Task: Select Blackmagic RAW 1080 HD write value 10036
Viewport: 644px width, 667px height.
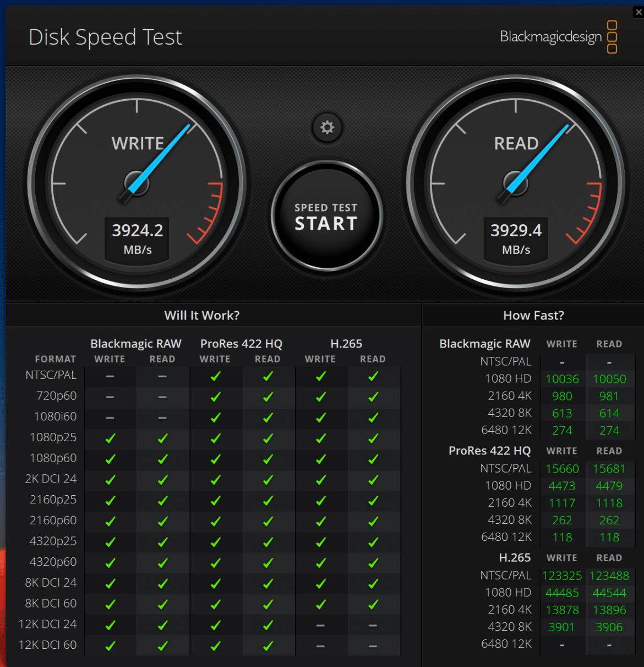Action: [x=563, y=379]
